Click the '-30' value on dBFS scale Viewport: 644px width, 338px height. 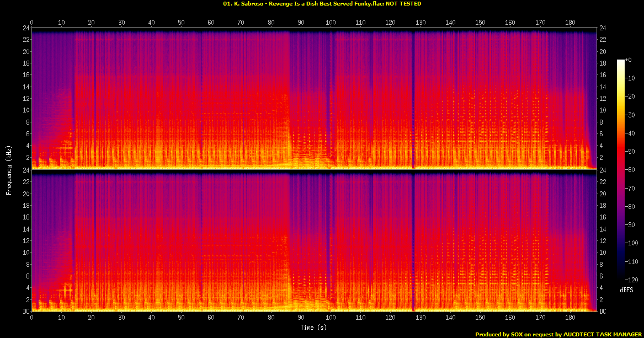point(630,115)
